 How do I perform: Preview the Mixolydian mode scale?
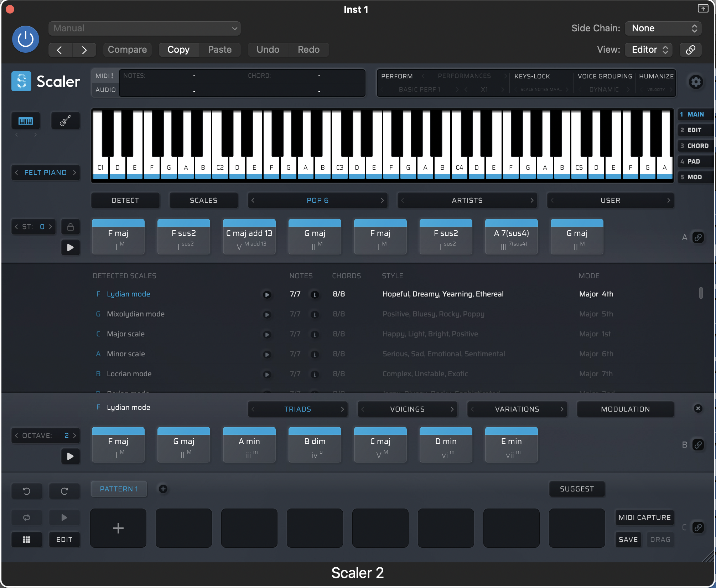pyautogui.click(x=267, y=315)
